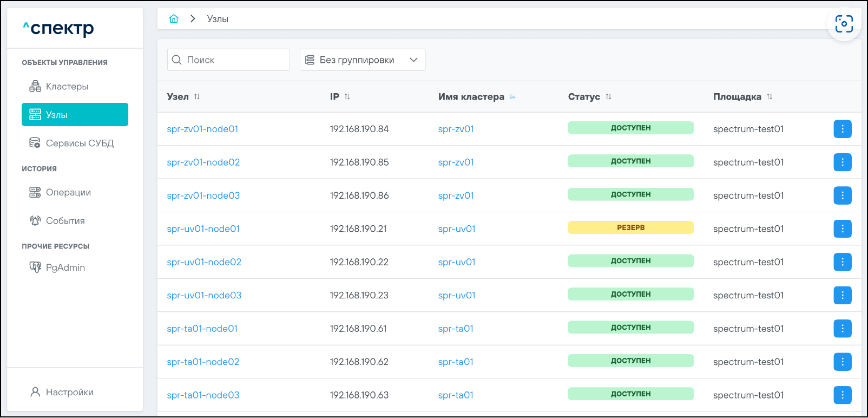Click the РЕЗЕРВ status badge

click(630, 228)
